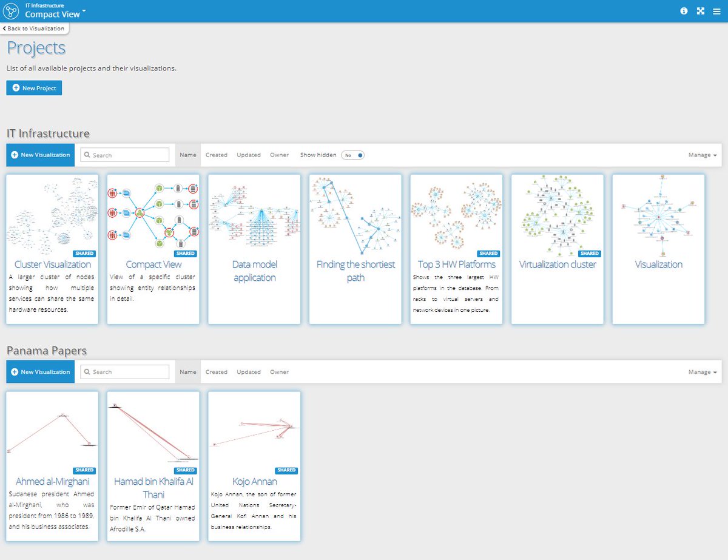Sort IT Infrastructure visualizations by Updated
Screen dimensions: 728x560
click(x=249, y=155)
